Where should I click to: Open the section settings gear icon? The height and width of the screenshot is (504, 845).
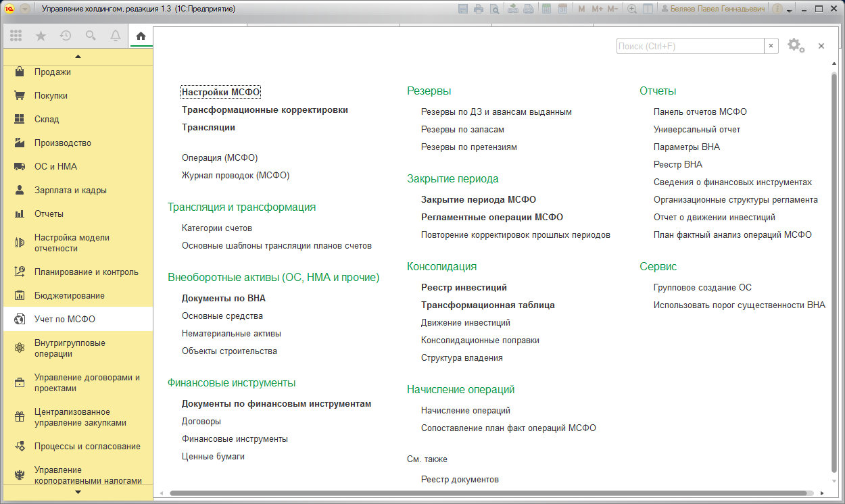(796, 46)
